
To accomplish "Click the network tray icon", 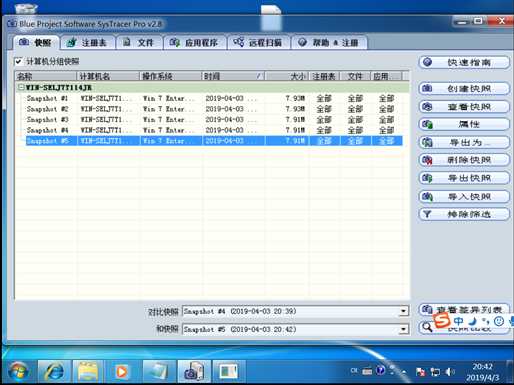I will coord(435,371).
